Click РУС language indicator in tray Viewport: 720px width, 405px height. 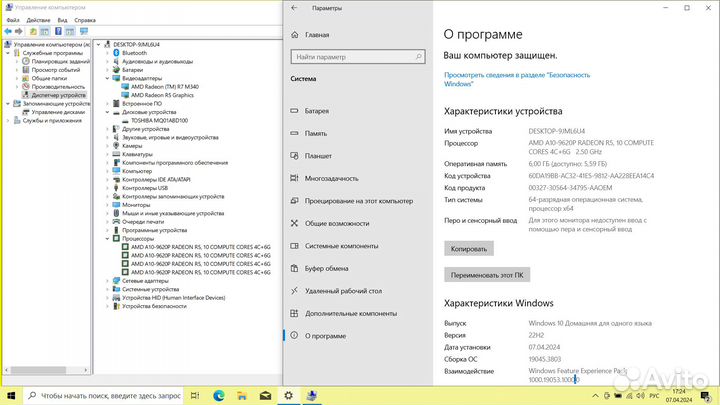[654, 395]
